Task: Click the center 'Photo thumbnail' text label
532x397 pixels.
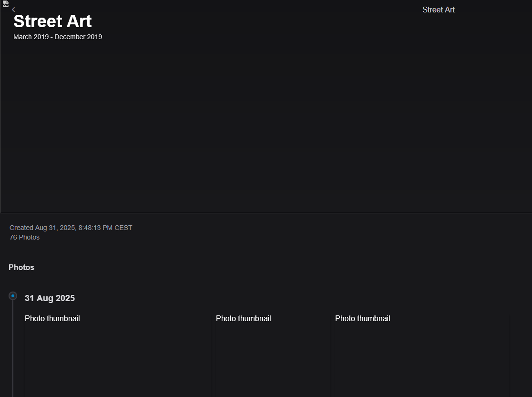Action: coord(243,318)
